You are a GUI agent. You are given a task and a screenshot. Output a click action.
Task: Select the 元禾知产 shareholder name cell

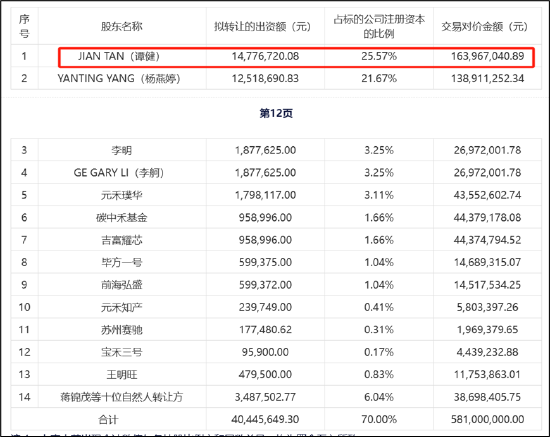[x=122, y=307]
